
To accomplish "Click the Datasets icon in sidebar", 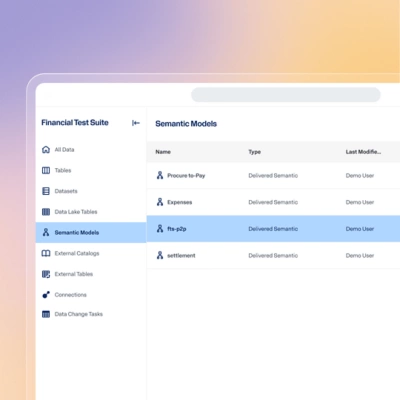I will coord(46,191).
